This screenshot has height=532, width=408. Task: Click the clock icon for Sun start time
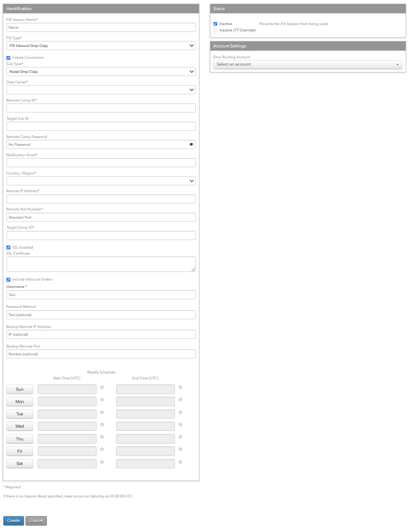(x=102, y=387)
